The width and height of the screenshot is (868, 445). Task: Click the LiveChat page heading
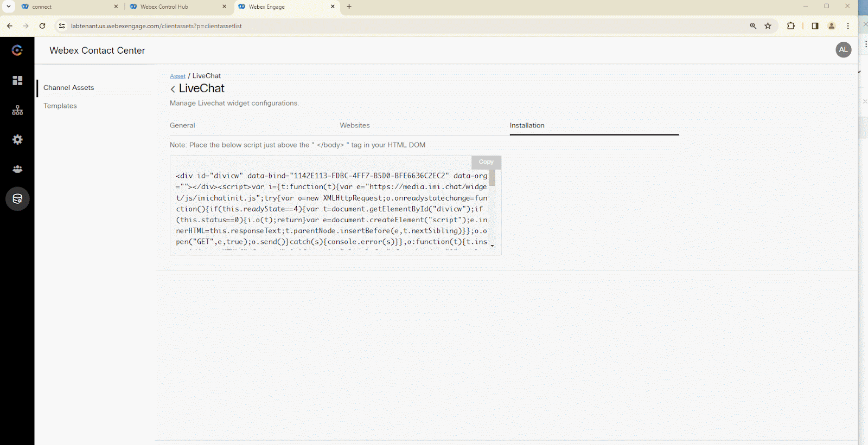[202, 88]
